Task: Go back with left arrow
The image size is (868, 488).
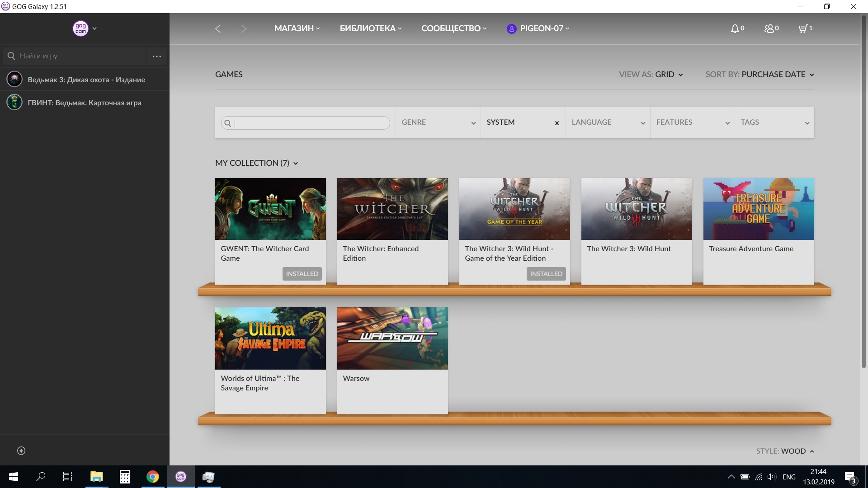Action: [218, 28]
